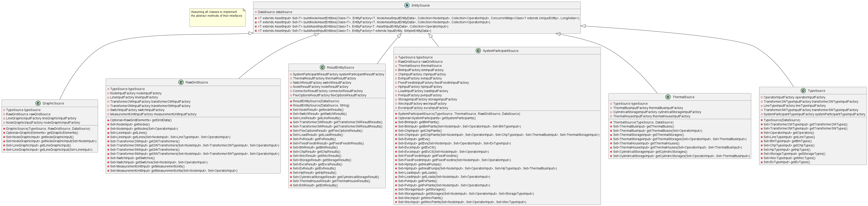Click the ThermalSource class title

(683, 97)
